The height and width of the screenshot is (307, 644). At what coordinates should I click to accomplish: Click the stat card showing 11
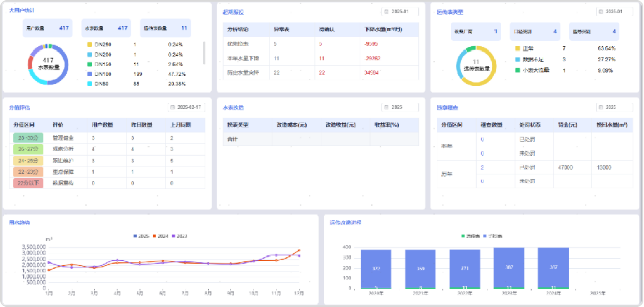pyautogui.click(x=166, y=28)
